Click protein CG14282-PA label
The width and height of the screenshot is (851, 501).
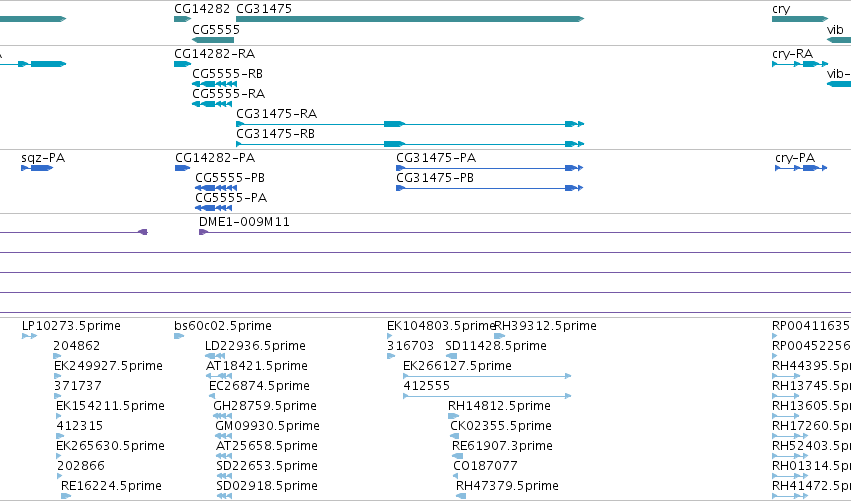point(215,158)
